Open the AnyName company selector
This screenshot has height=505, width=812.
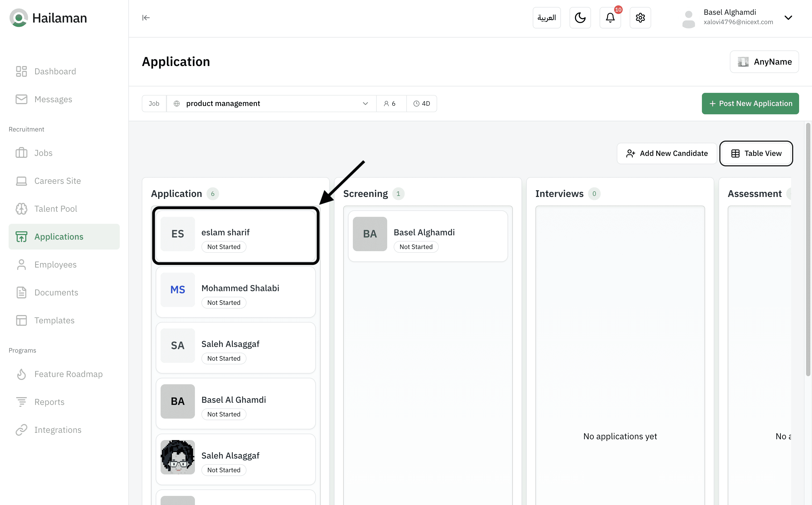click(x=764, y=62)
